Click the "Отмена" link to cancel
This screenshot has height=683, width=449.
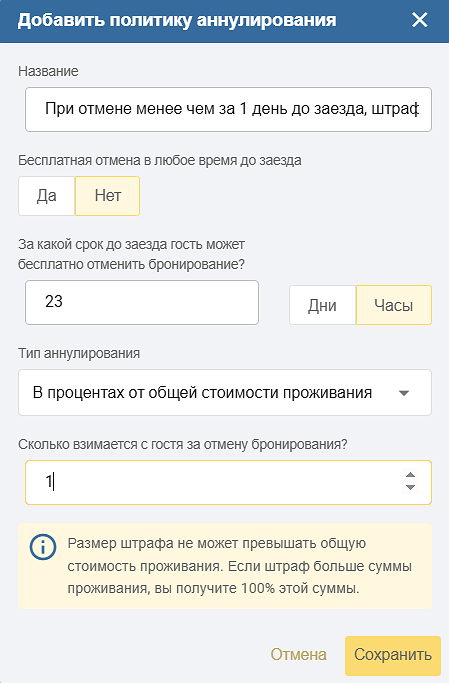tap(298, 654)
